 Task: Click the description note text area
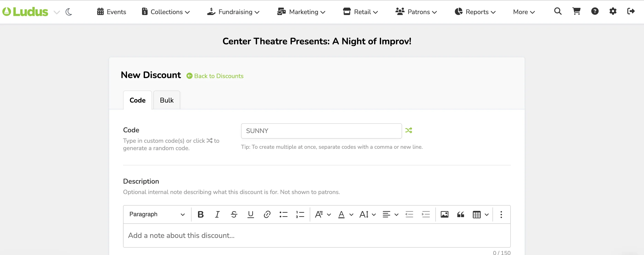[x=317, y=235]
